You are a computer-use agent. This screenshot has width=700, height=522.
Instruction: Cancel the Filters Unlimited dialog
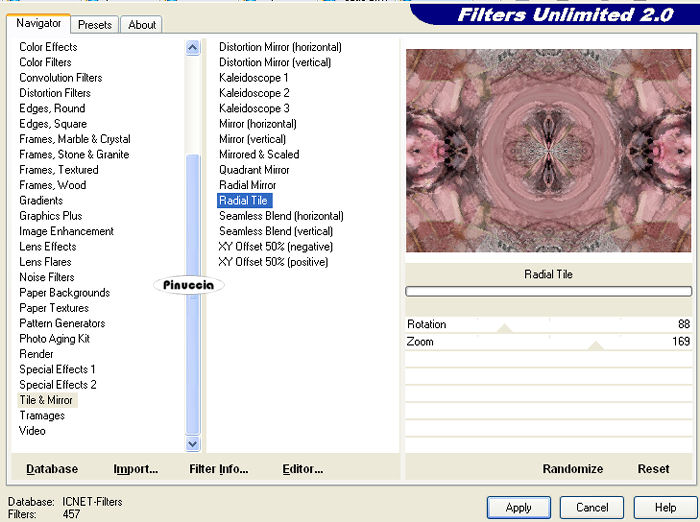coord(592,508)
